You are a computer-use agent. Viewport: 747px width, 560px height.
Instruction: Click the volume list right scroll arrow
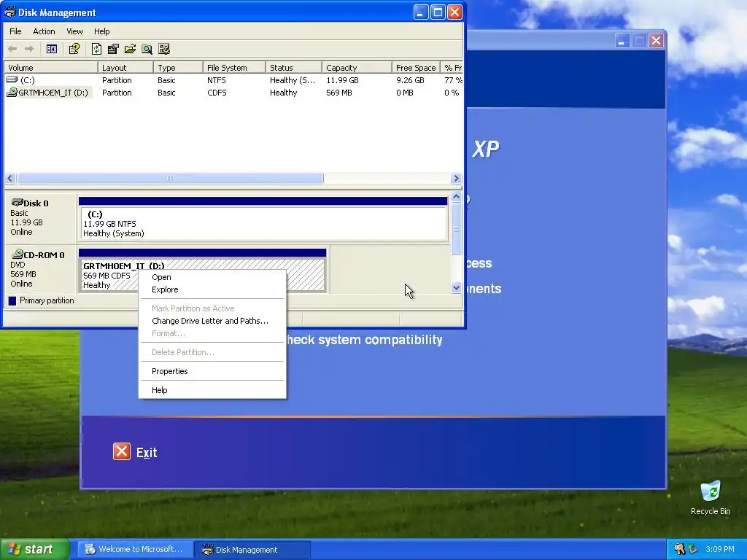tap(456, 179)
